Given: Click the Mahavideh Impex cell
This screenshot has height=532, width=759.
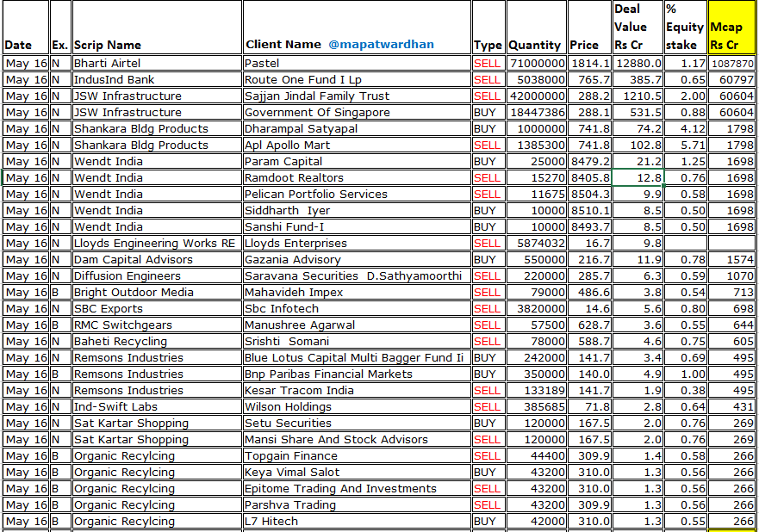Looking at the screenshot, I should (357, 293).
